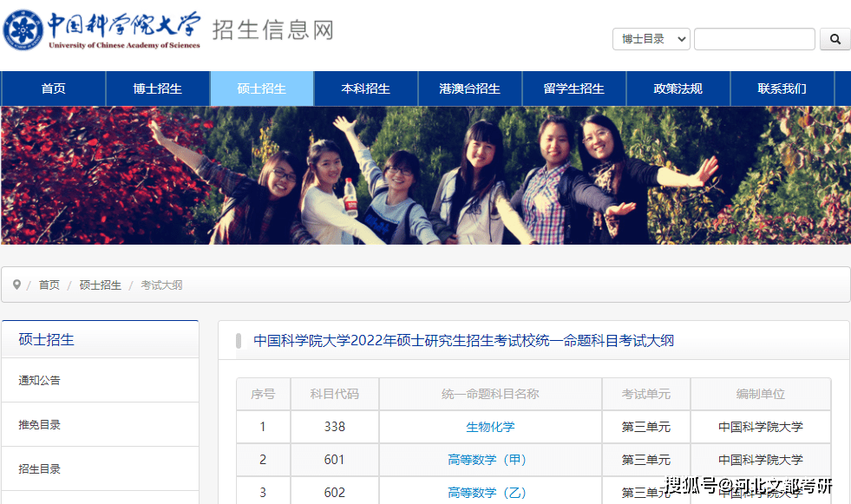Click the magnifier search button
This screenshot has width=851, height=504.
click(x=835, y=39)
